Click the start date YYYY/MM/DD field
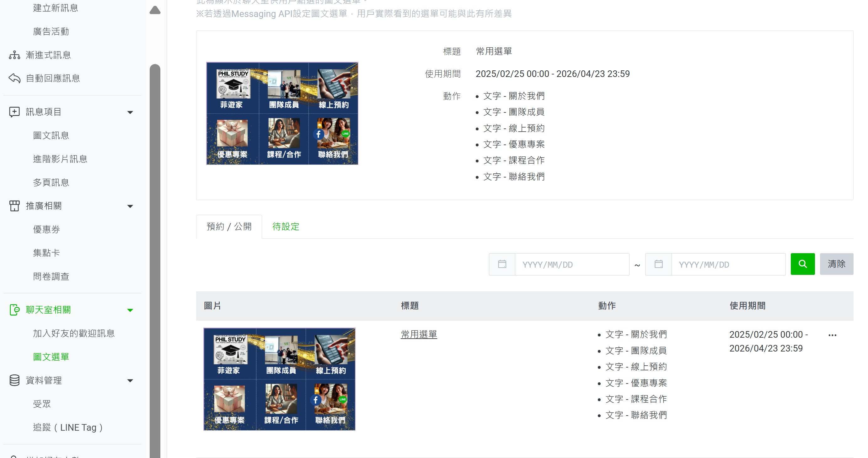 [572, 264]
